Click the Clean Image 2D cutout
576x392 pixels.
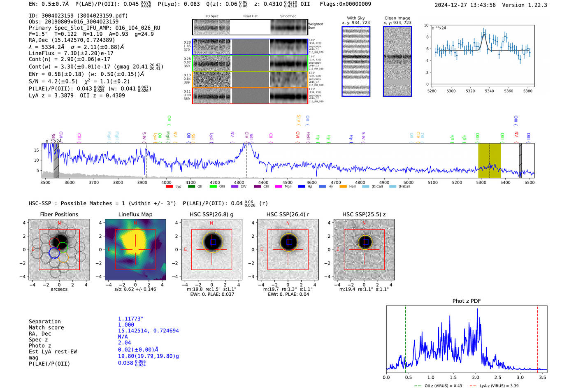(x=397, y=61)
